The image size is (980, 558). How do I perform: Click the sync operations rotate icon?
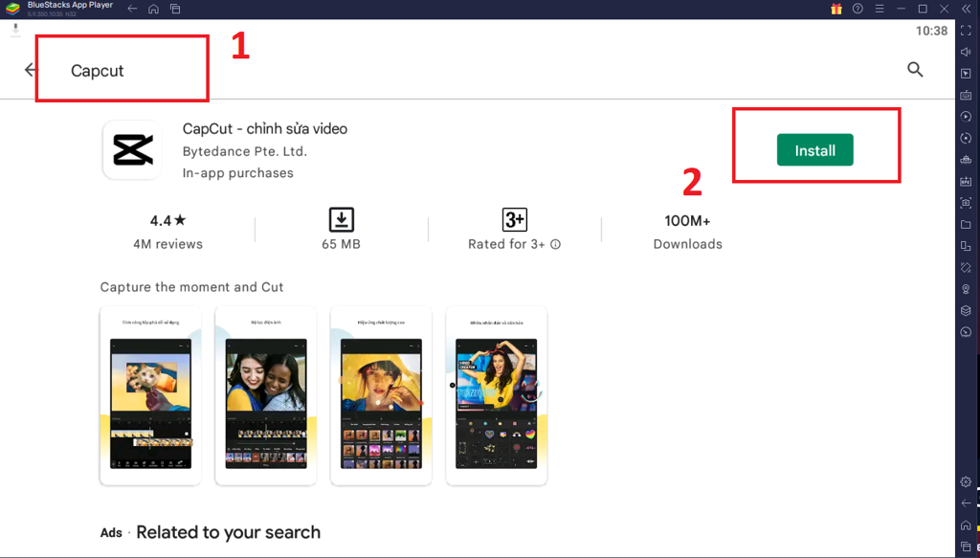click(x=966, y=138)
